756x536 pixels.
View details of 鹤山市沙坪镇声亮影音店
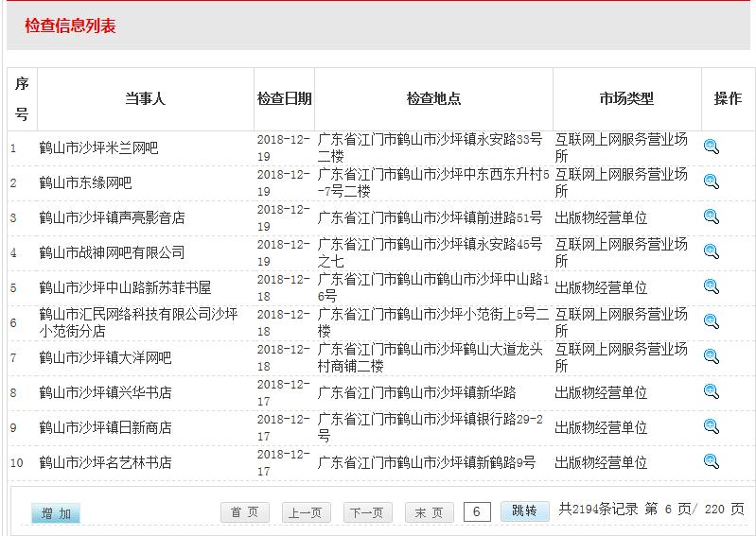(712, 216)
